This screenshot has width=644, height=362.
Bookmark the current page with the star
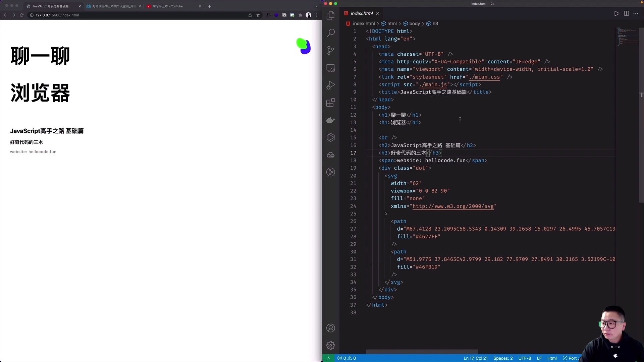coord(258,15)
